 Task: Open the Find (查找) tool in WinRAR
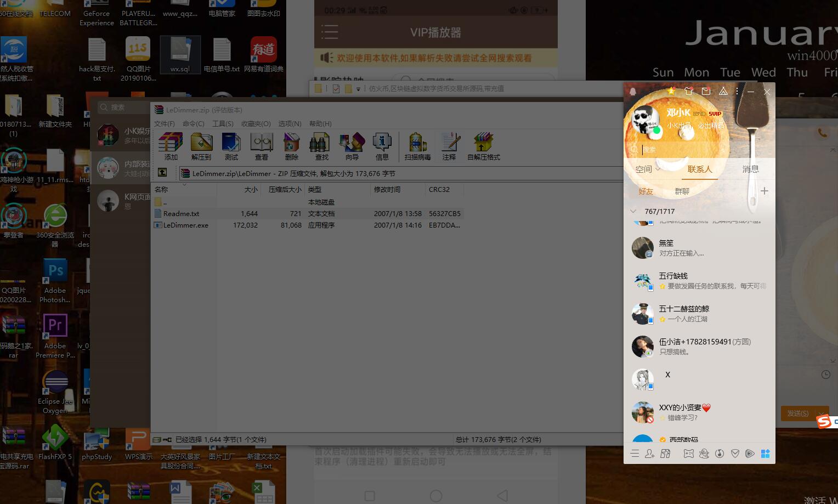pyautogui.click(x=321, y=145)
